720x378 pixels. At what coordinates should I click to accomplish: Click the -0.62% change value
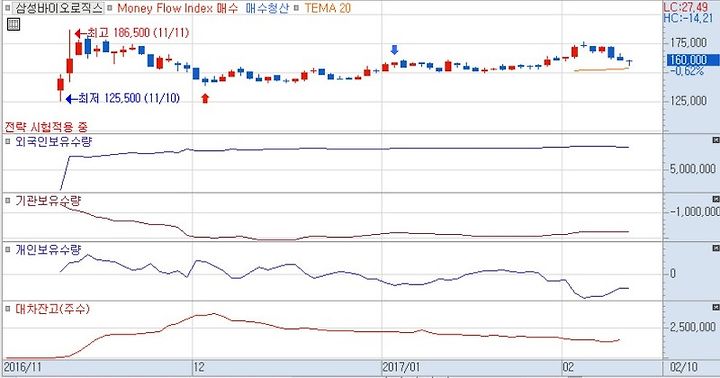(687, 71)
